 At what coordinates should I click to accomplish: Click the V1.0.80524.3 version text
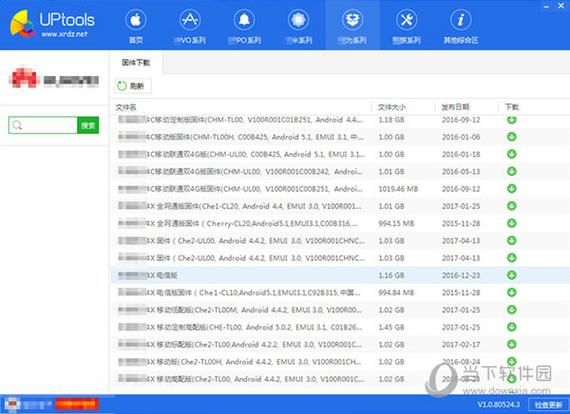click(498, 405)
